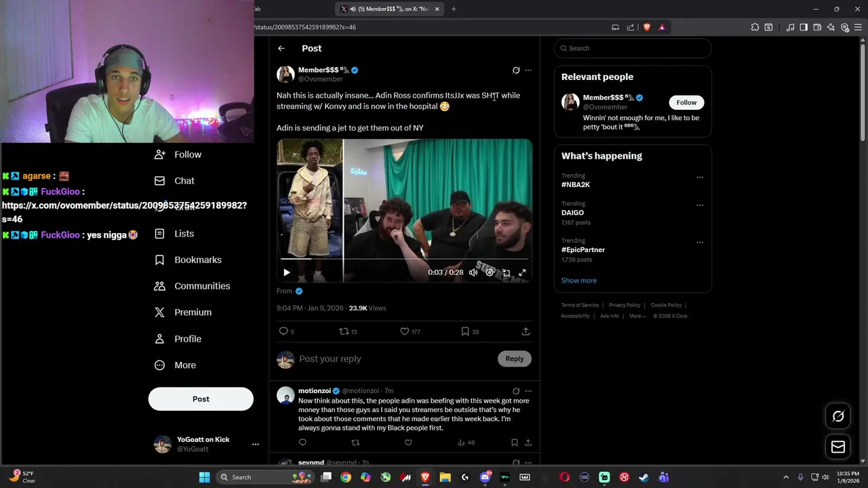Image resolution: width=868 pixels, height=488 pixels.
Task: Bookmark motionzoi's comment
Action: pos(515,443)
